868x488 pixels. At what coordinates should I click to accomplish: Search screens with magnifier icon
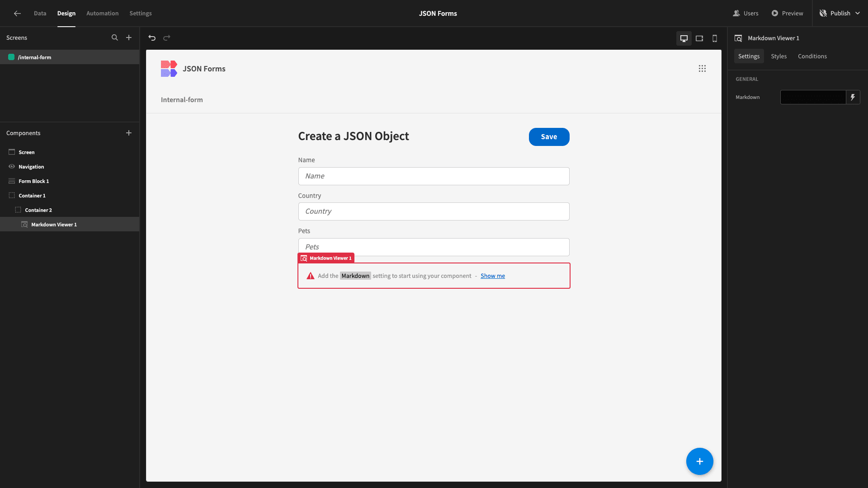coord(115,38)
